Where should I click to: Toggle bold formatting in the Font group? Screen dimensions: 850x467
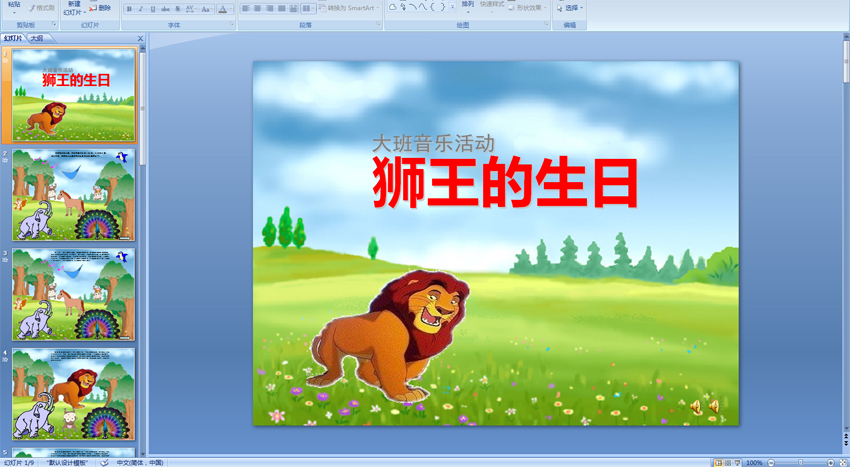pos(129,9)
